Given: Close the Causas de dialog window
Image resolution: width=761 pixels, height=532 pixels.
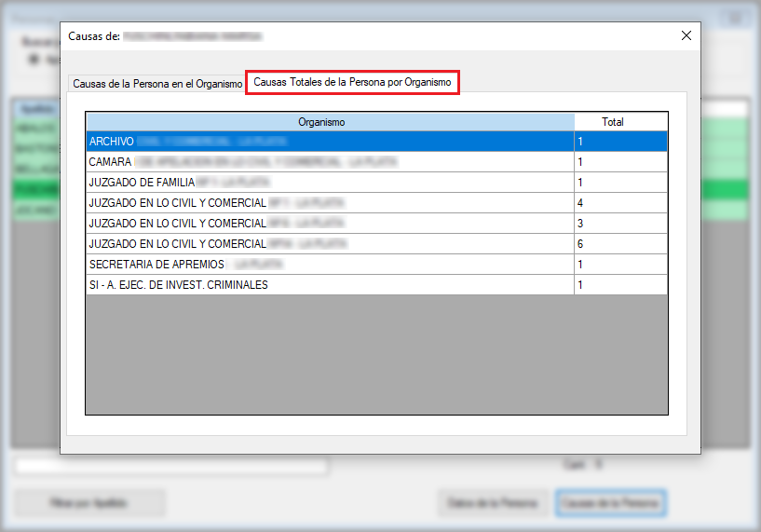Looking at the screenshot, I should coord(686,35).
